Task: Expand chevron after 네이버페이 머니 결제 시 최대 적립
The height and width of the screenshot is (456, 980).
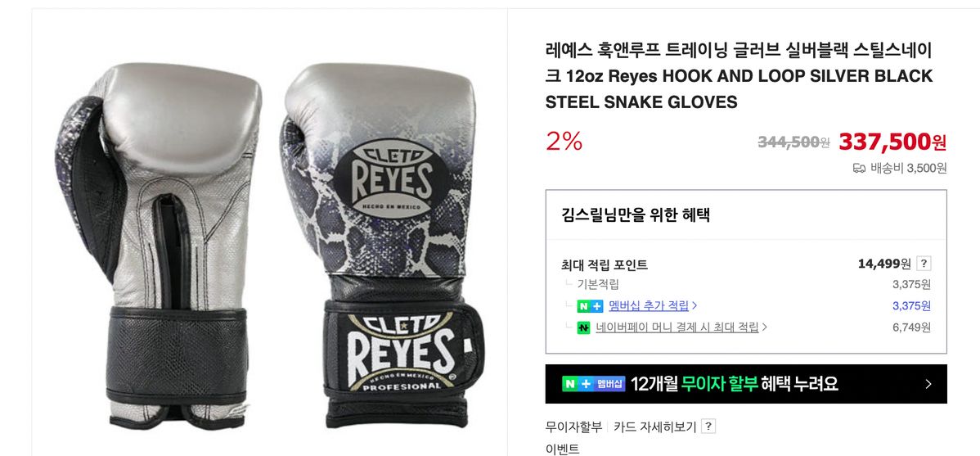Action: tap(764, 327)
